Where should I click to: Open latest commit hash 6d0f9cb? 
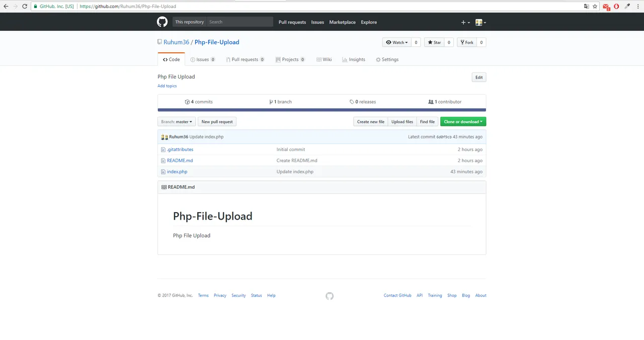(444, 137)
